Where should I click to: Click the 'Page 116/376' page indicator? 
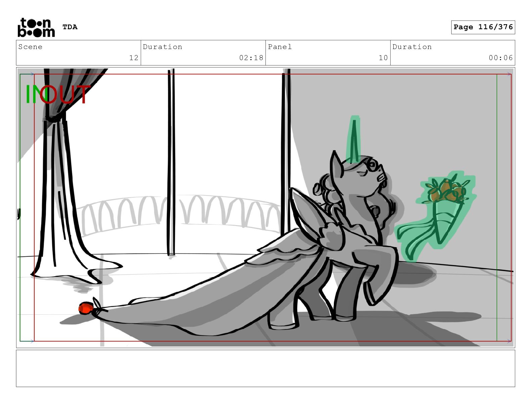[x=483, y=27]
